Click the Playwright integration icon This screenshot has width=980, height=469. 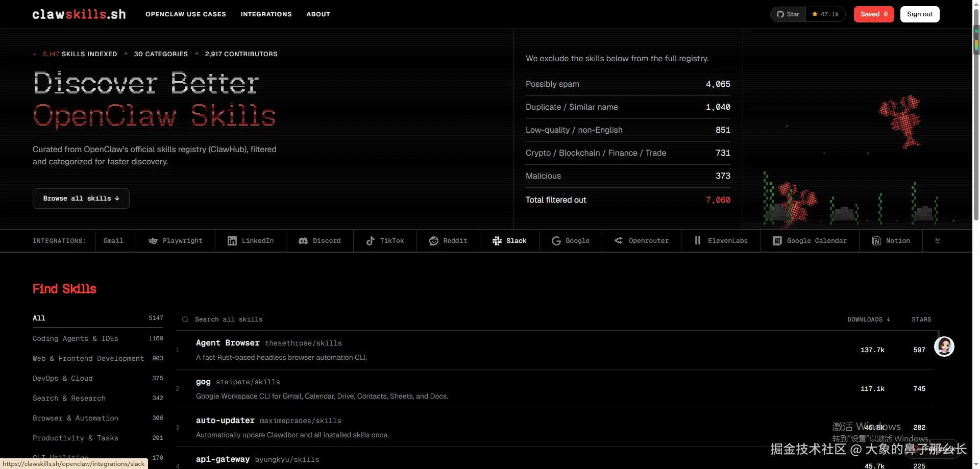click(153, 241)
